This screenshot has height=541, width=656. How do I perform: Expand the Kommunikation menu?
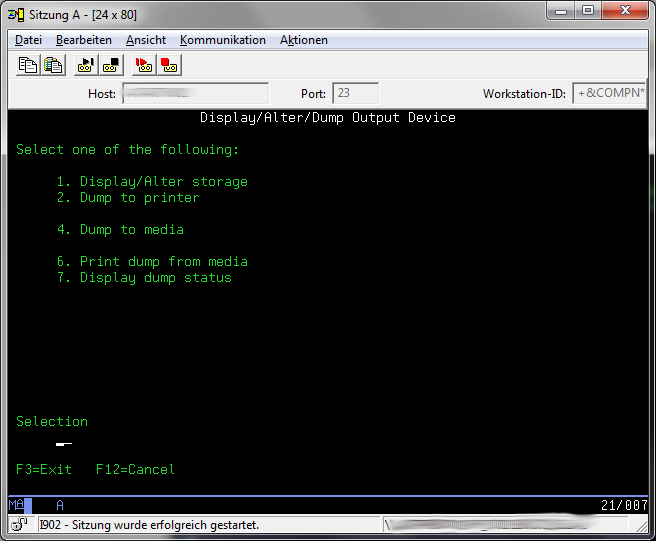(223, 40)
